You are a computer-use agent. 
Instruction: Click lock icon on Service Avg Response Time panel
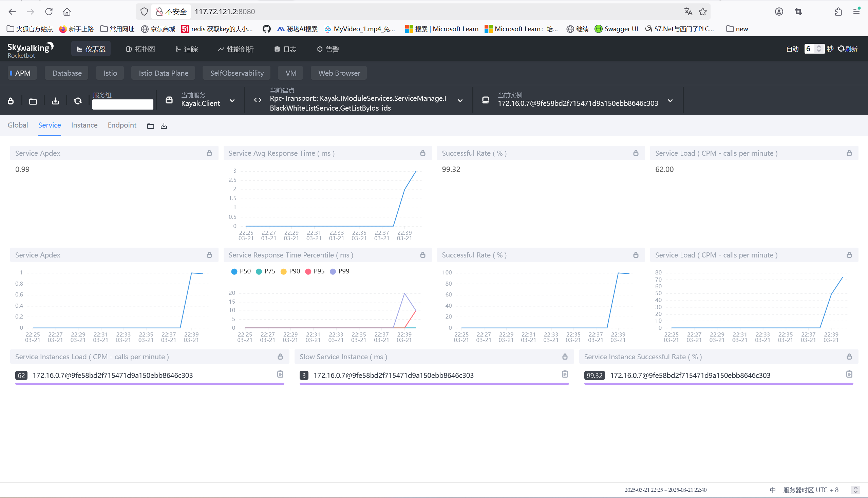point(422,153)
